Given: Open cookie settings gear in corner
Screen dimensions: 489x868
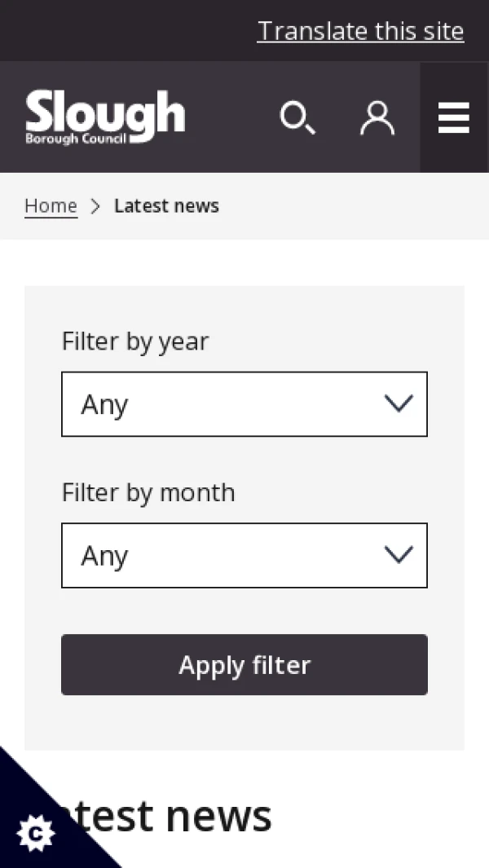Looking at the screenshot, I should tap(36, 833).
